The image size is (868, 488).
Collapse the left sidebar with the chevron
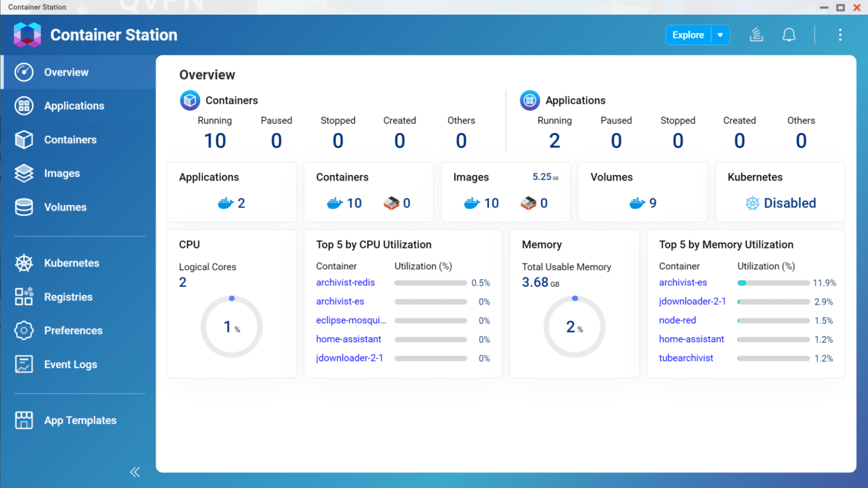[x=134, y=472]
